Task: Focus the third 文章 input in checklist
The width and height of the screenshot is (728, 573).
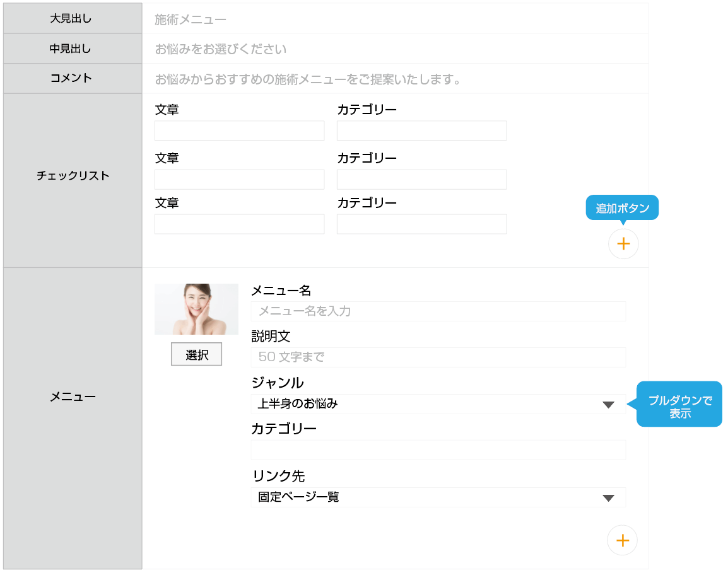Action: [x=239, y=224]
